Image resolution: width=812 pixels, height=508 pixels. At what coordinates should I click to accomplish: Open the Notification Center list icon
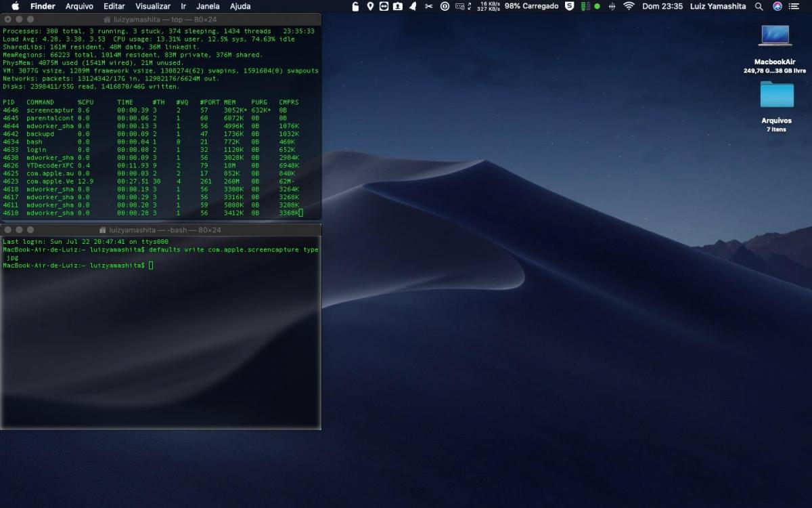tap(794, 6)
